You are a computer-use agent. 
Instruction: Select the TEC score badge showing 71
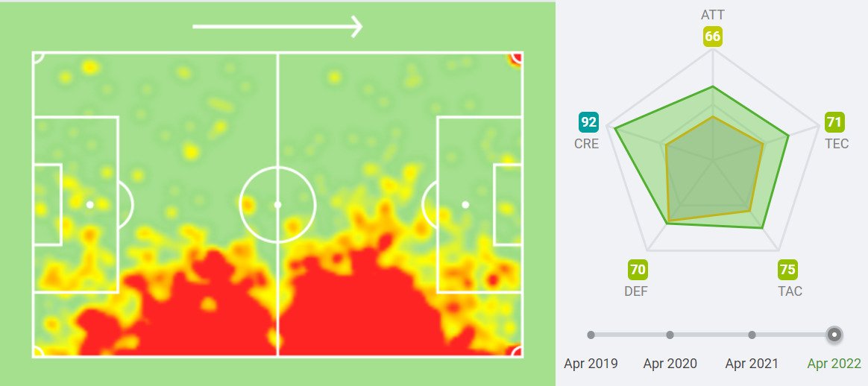834,121
